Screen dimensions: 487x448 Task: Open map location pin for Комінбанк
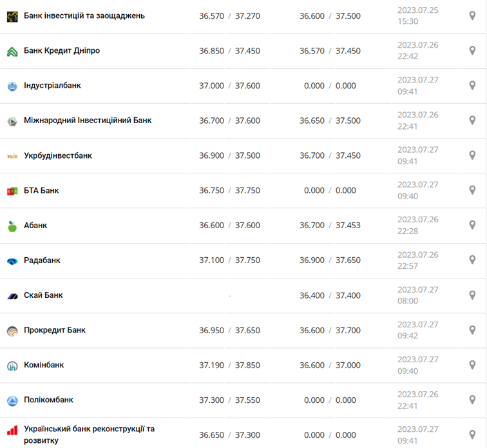coord(472,365)
